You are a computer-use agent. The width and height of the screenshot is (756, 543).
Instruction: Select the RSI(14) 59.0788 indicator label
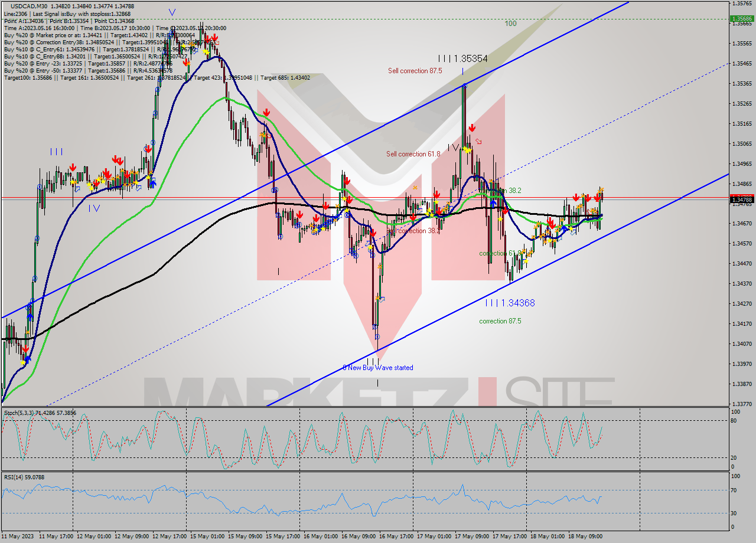24,477
